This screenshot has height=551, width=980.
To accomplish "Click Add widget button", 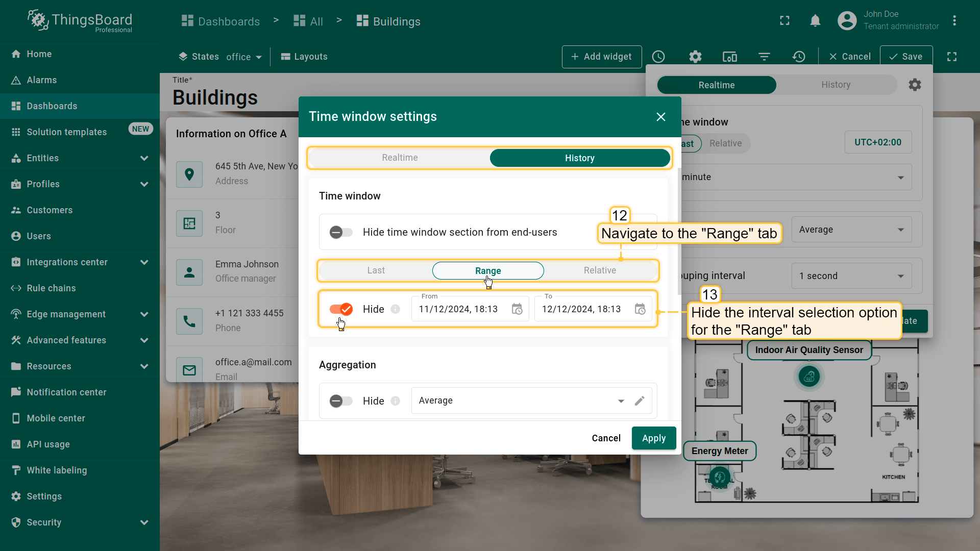I will [601, 57].
